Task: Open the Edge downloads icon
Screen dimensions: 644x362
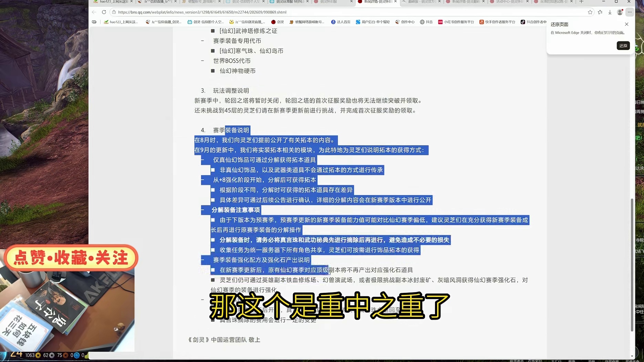Action: (610, 12)
